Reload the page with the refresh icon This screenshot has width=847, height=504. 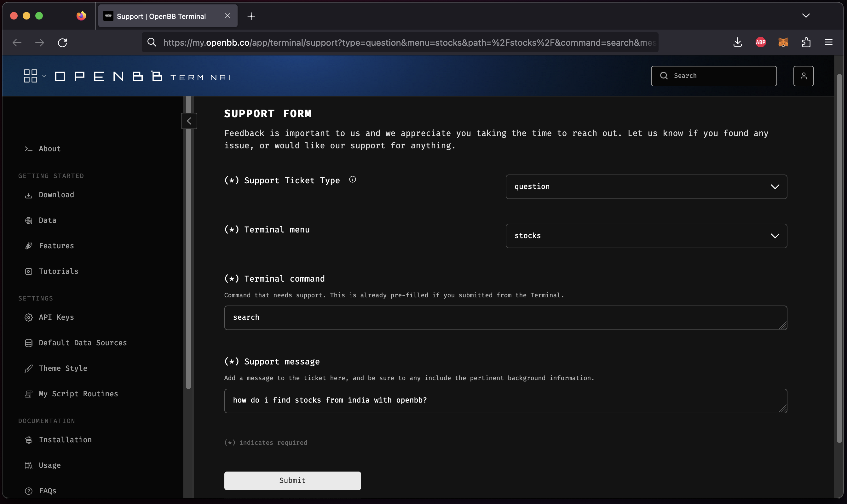62,43
